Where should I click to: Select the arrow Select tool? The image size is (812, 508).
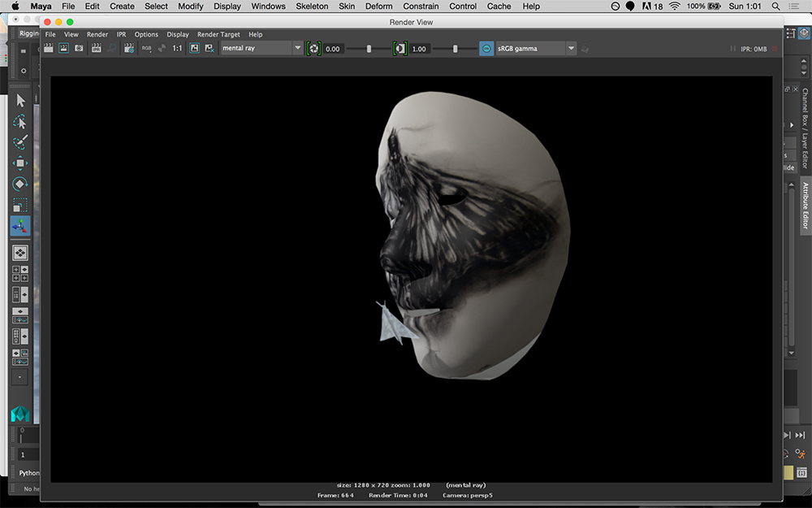point(20,100)
